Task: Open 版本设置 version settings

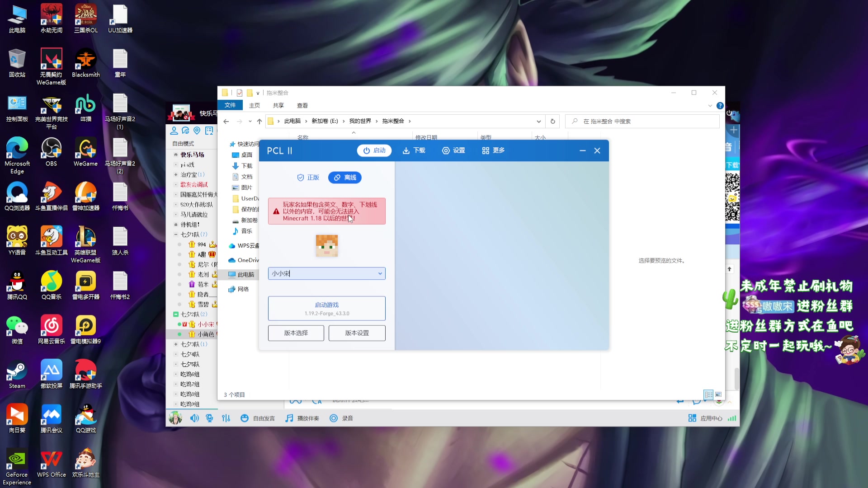Action: 357,333
